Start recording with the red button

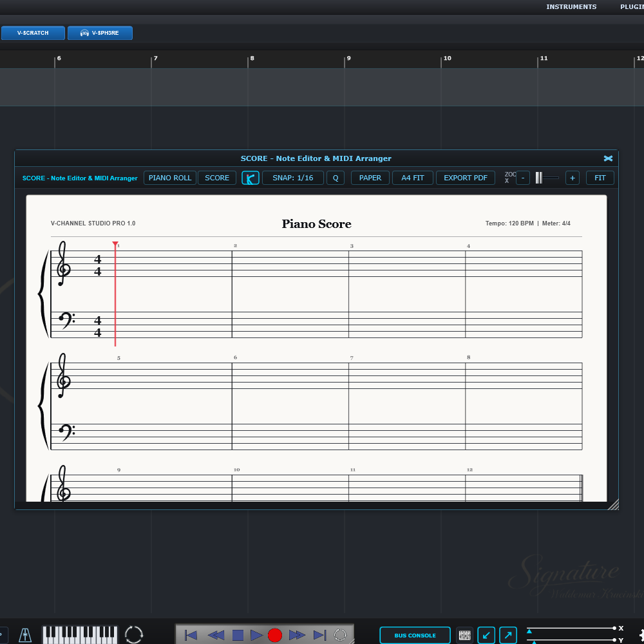(x=275, y=635)
